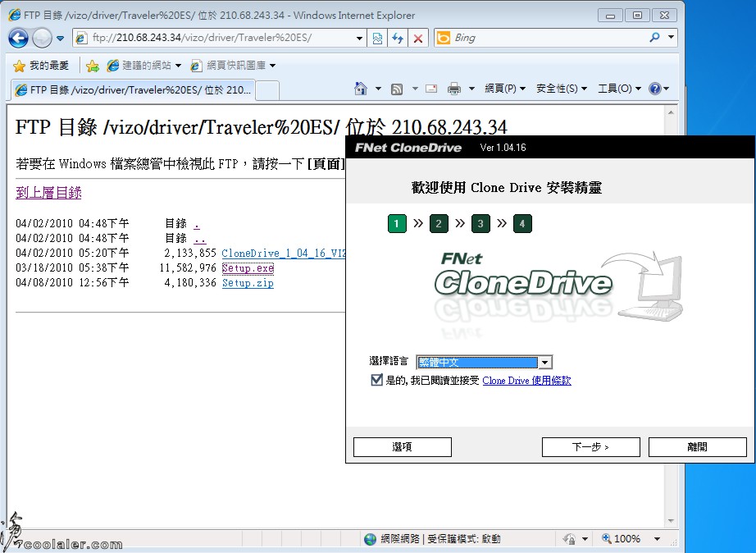Open the 選擇語言 language dropdown

point(484,362)
